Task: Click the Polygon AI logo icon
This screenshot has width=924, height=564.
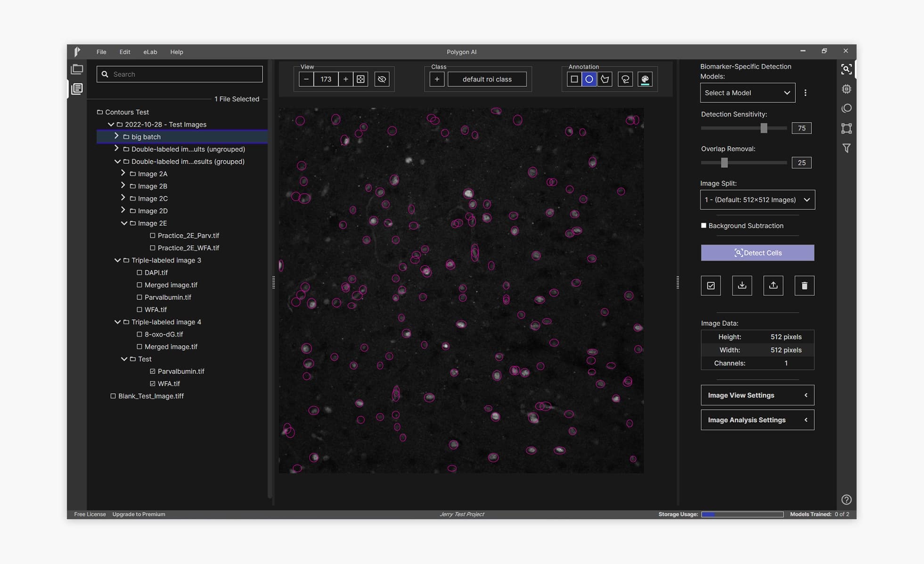Action: pyautogui.click(x=77, y=51)
